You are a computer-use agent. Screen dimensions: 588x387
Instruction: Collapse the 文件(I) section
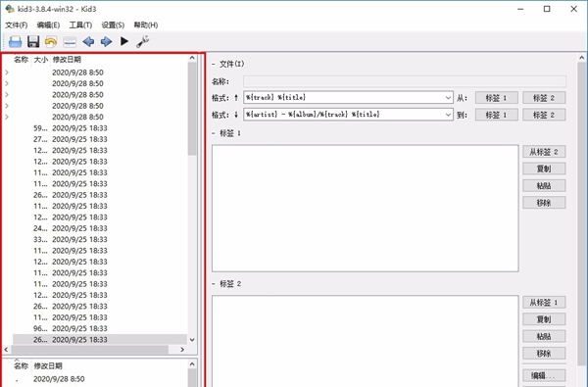pyautogui.click(x=214, y=64)
